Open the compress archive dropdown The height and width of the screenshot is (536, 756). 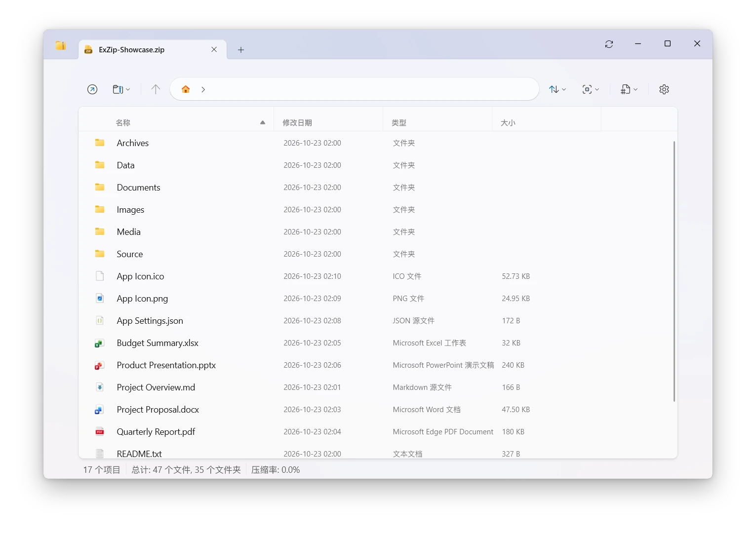click(121, 89)
